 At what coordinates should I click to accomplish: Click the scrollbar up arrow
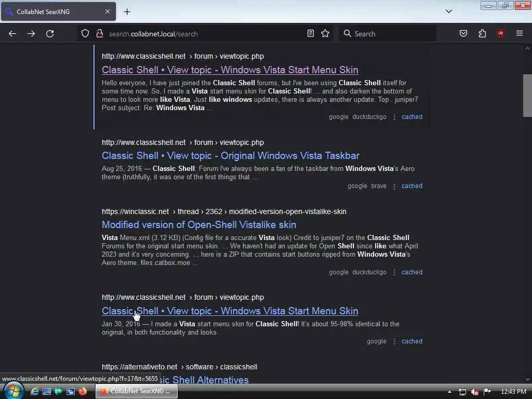(527, 48)
